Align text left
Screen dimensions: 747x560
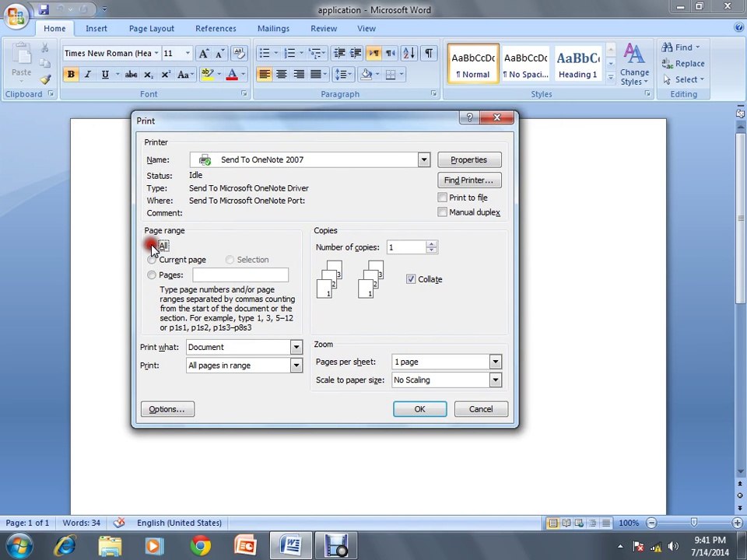coord(265,75)
